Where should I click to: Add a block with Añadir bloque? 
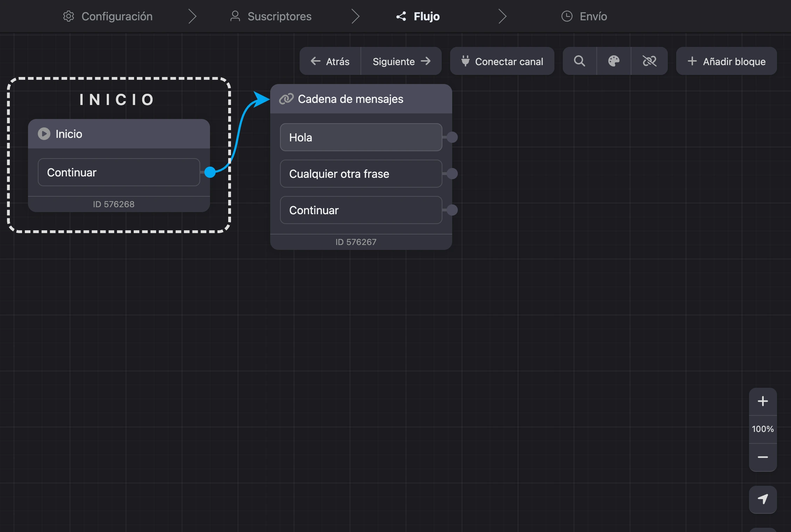pyautogui.click(x=726, y=61)
